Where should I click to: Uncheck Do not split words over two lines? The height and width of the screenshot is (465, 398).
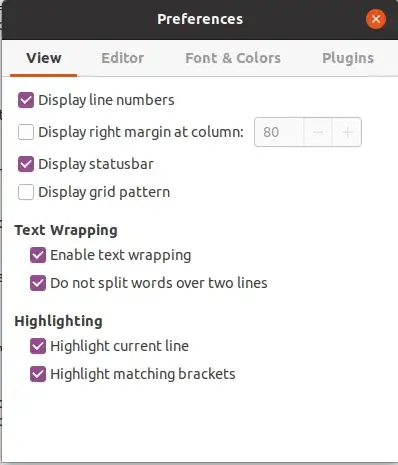38,283
